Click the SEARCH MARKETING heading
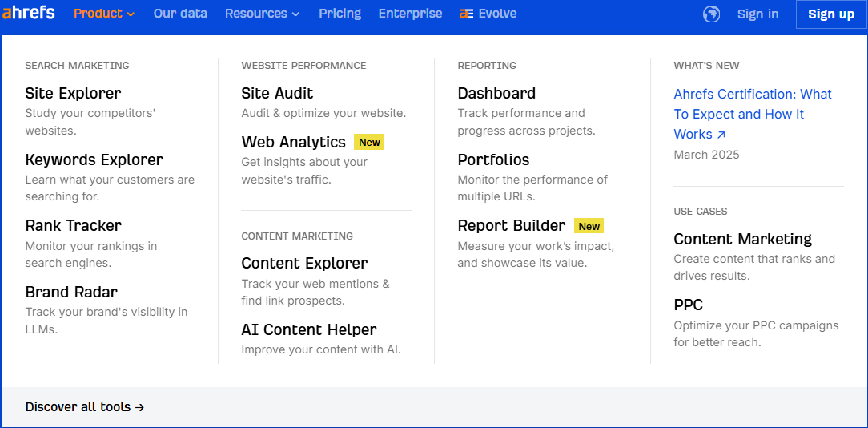Image resolution: width=868 pixels, height=428 pixels. point(77,66)
